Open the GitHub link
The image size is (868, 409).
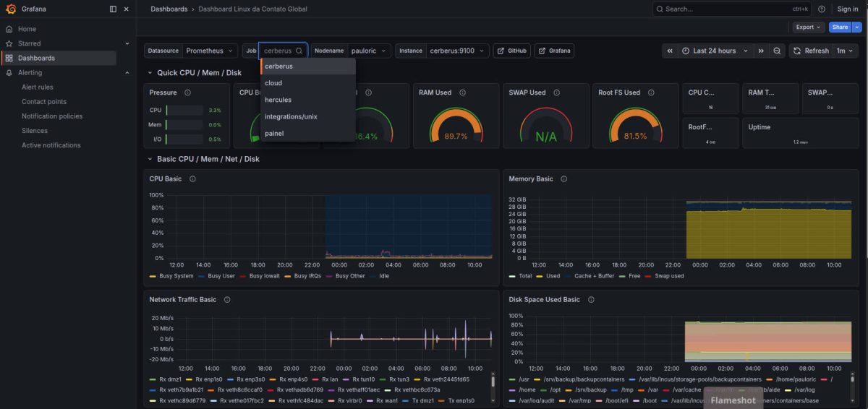point(512,51)
